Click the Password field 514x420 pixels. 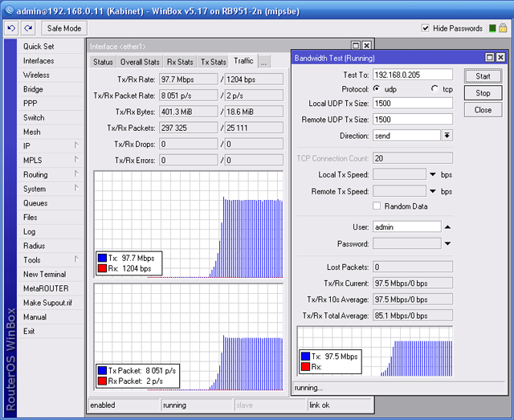(407, 243)
